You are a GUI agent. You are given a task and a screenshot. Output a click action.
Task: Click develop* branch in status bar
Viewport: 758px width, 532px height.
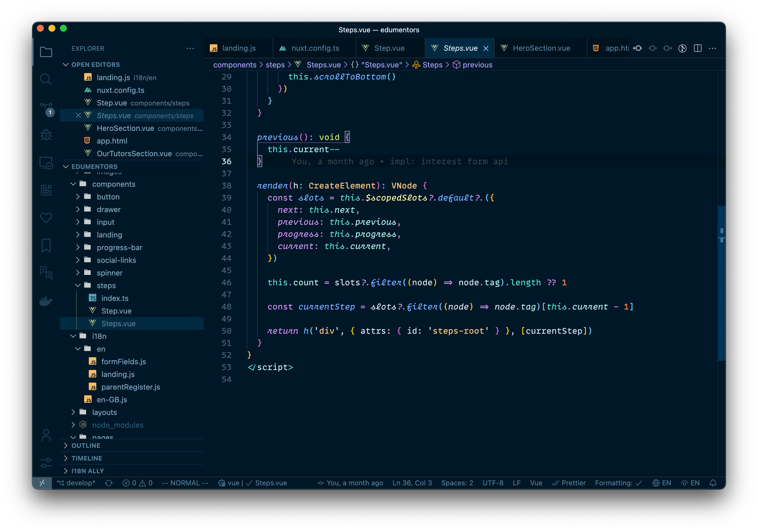click(76, 483)
